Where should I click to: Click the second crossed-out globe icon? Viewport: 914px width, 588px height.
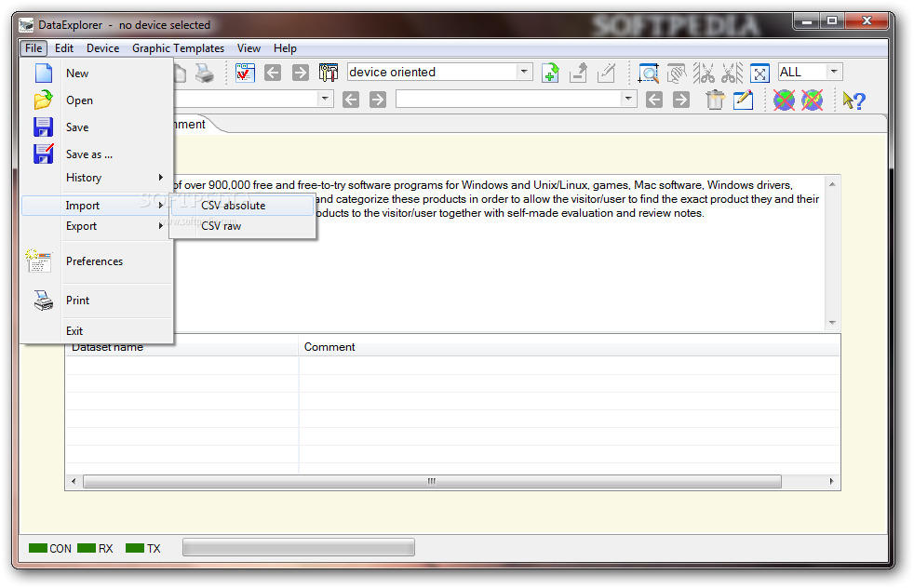[812, 100]
